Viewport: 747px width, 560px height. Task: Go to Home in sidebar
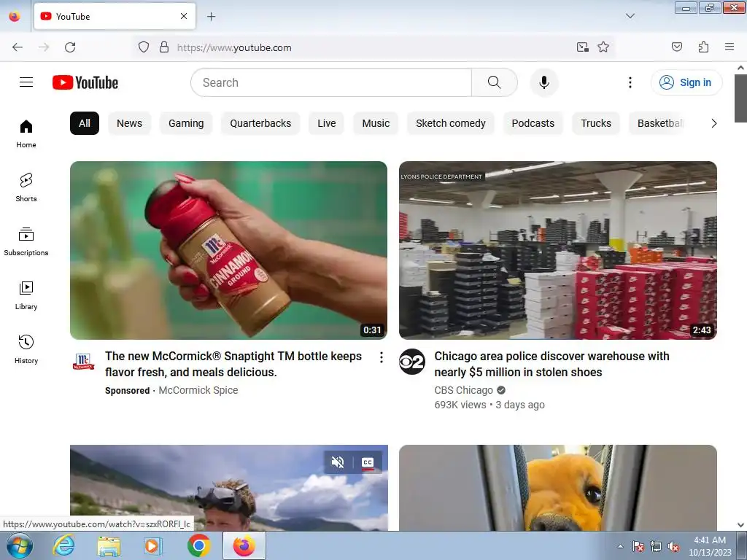26,134
